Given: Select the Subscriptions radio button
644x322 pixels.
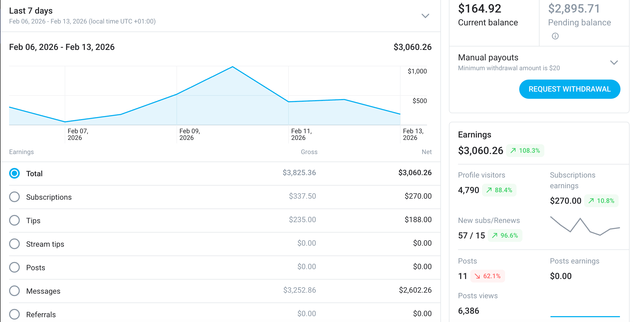Looking at the screenshot, I should coord(14,197).
